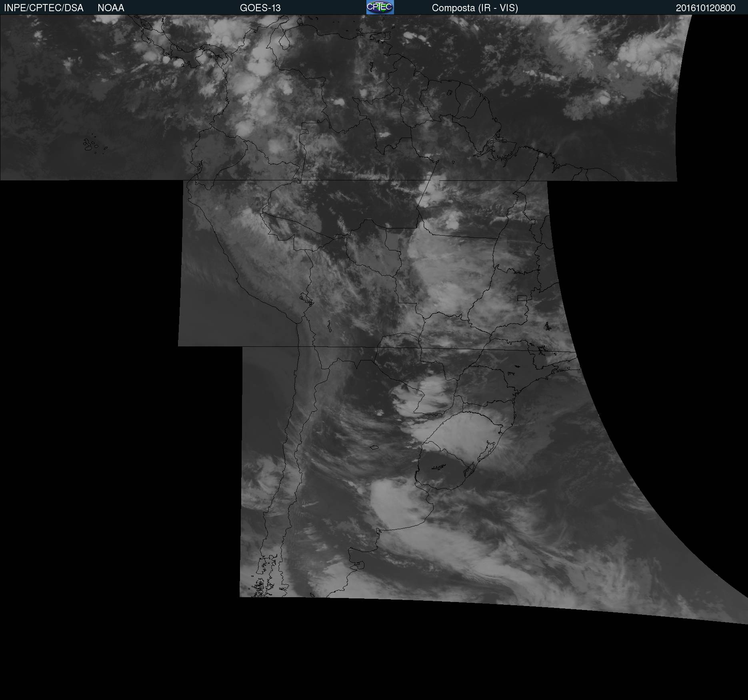Click the small rectangular Federal District outline in Brazil

coord(522,298)
